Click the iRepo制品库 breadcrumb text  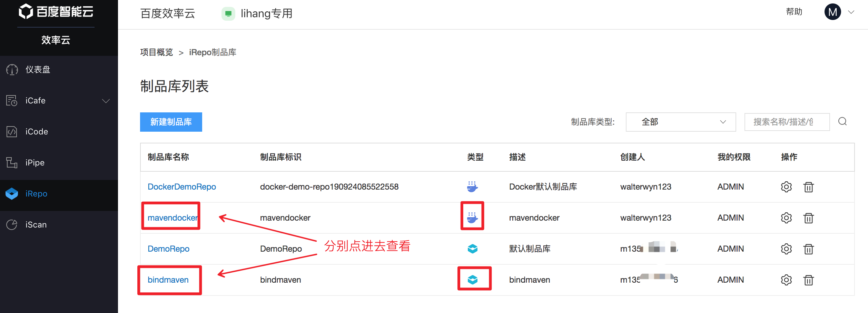coord(213,52)
